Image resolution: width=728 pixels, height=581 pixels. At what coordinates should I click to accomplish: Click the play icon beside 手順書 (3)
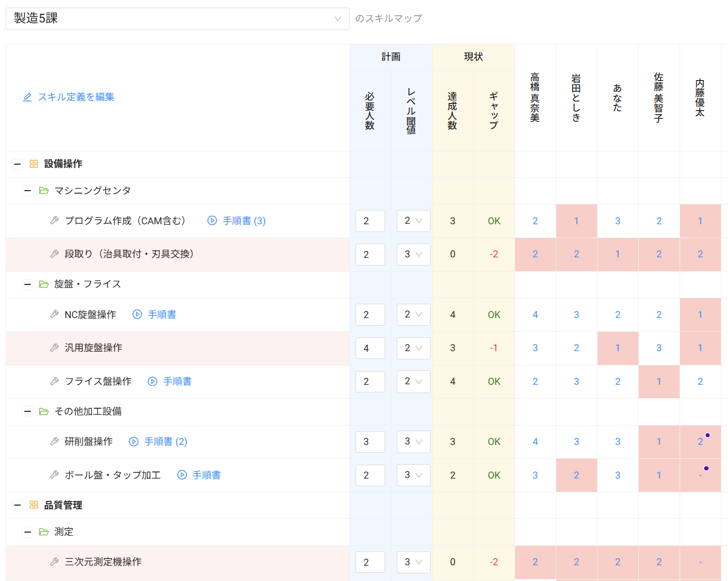(x=212, y=221)
